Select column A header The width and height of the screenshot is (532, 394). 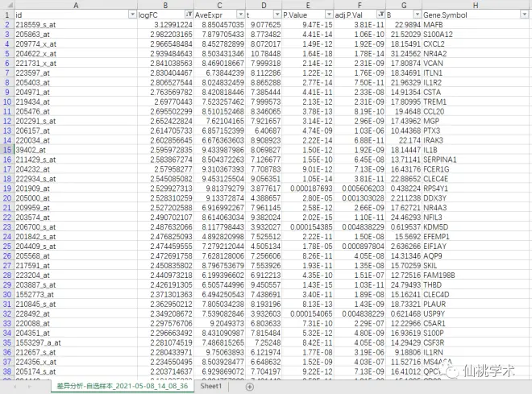pos(76,5)
